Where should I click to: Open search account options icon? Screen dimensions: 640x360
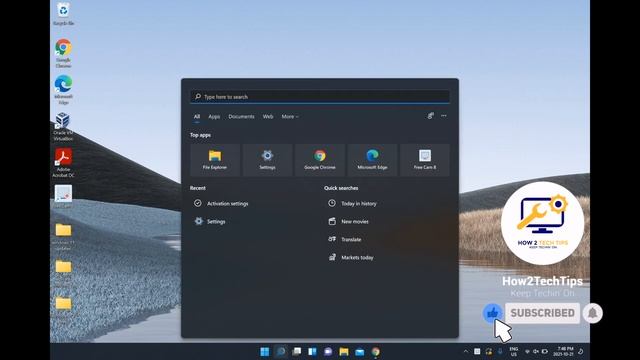430,116
